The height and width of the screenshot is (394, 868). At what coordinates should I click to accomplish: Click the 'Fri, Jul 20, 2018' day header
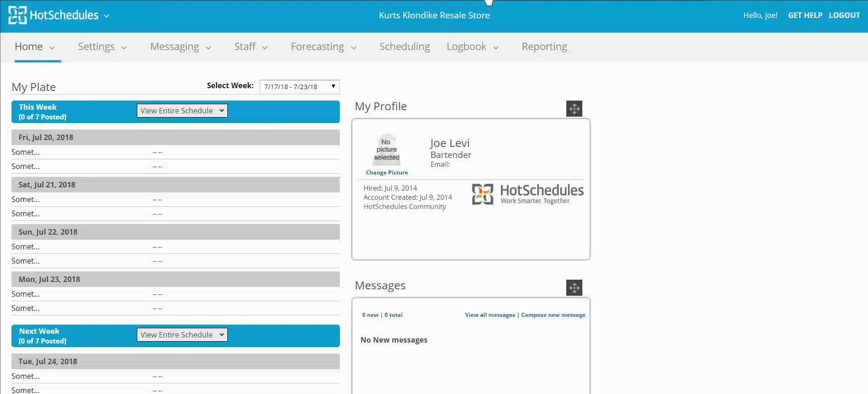(x=175, y=137)
